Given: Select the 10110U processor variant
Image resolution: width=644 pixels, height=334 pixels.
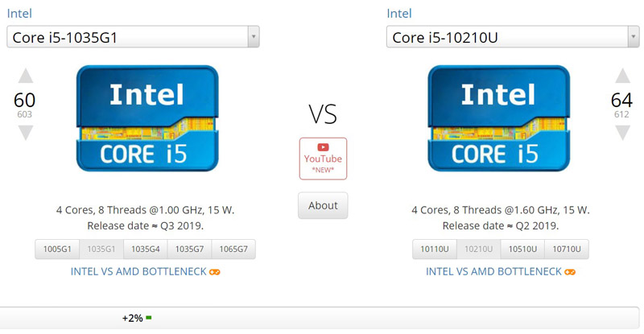Looking at the screenshot, I should (435, 249).
